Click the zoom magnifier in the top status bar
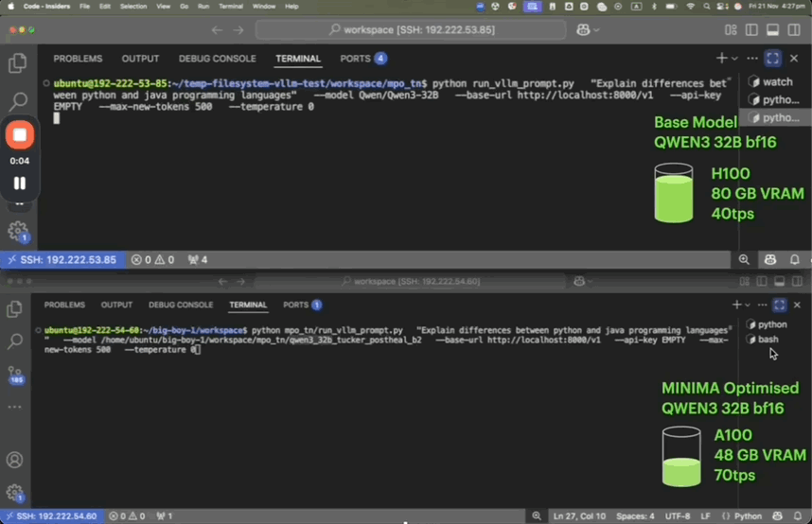The image size is (812, 524). [x=744, y=259]
